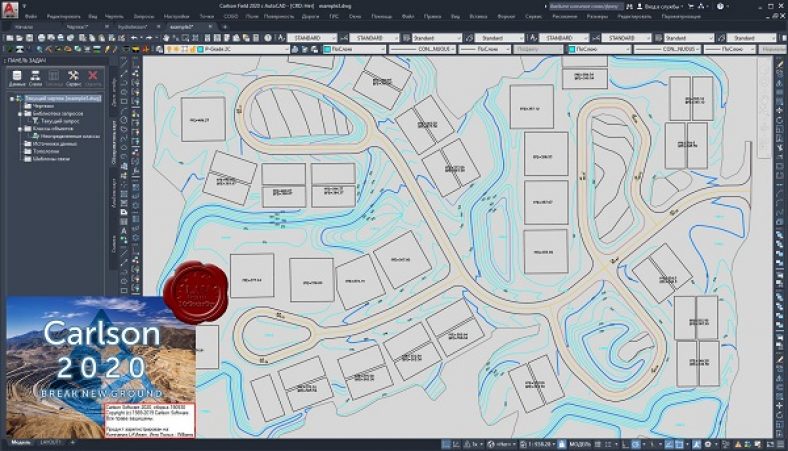Viewport: 788px width, 451px height.
Task: Toggle the P-Grade 2C layer lock icon
Action: click(192, 49)
